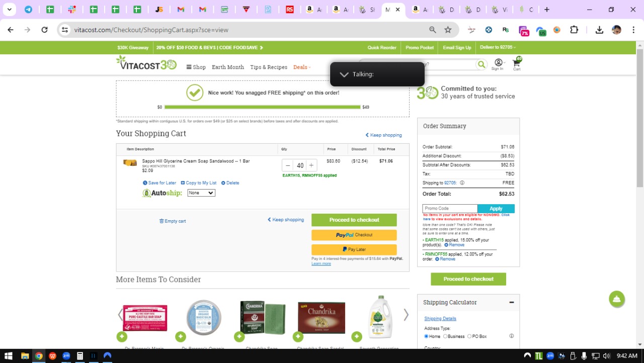
Task: Click the 92705 zip code link in Order Summary
Action: (450, 183)
